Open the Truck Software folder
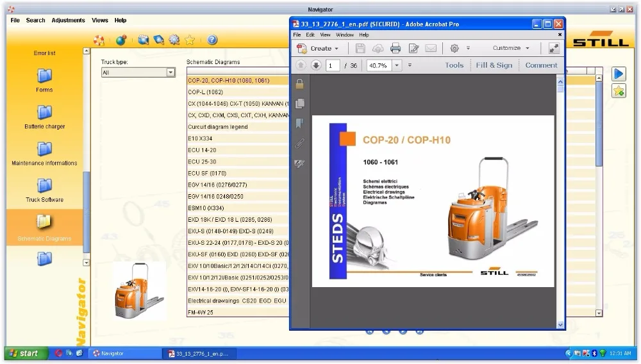 pyautogui.click(x=45, y=191)
